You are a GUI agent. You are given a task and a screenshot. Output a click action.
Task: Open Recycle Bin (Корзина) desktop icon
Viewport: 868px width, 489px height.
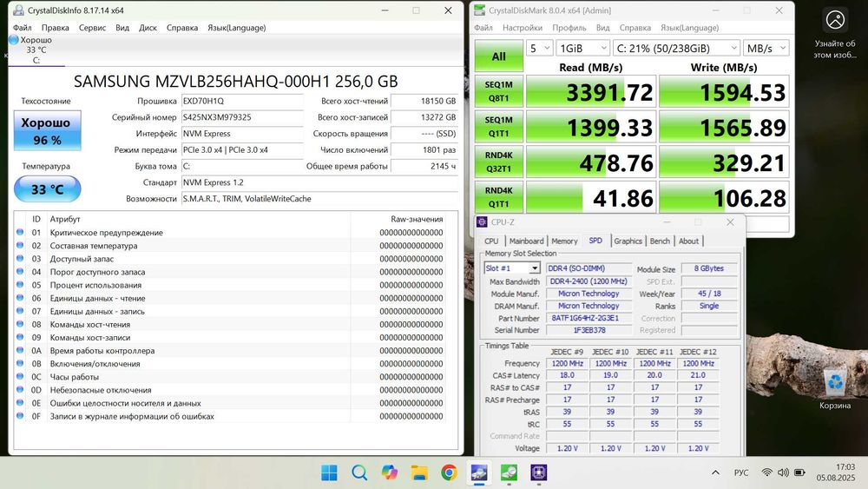(835, 389)
